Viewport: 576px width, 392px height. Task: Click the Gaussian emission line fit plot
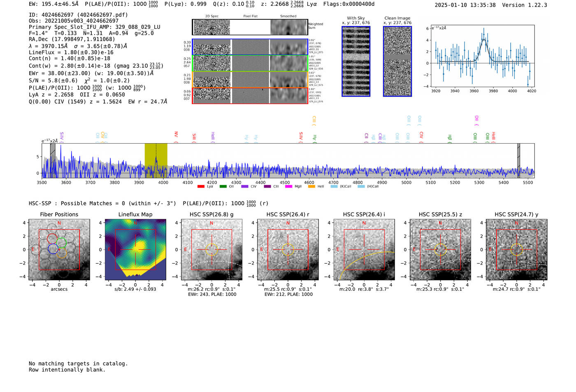pyautogui.click(x=483, y=56)
